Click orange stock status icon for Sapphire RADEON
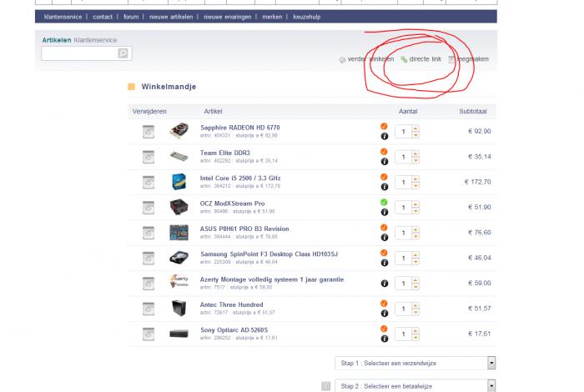This screenshot has width=584, height=392. point(384,126)
